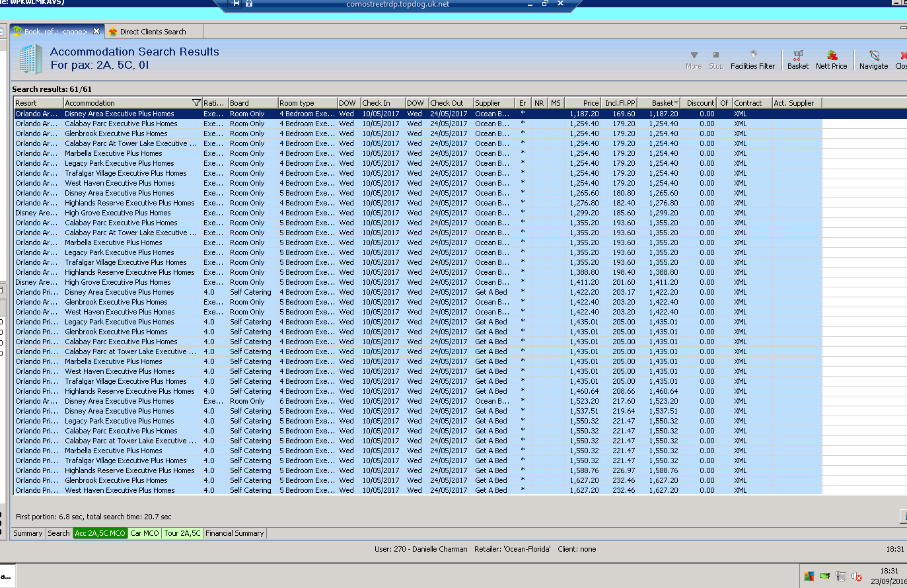Click the green network card tray icon

click(x=825, y=576)
